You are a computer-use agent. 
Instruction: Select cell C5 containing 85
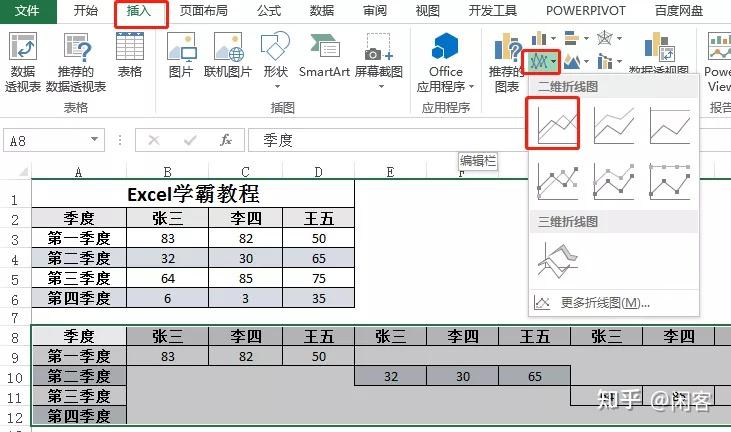click(x=245, y=278)
